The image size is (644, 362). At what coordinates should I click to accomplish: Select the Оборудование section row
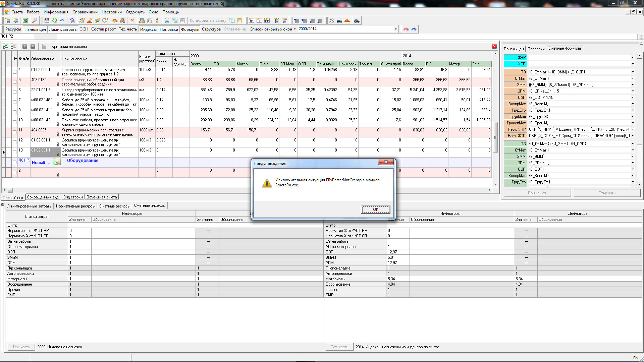click(x=247, y=162)
